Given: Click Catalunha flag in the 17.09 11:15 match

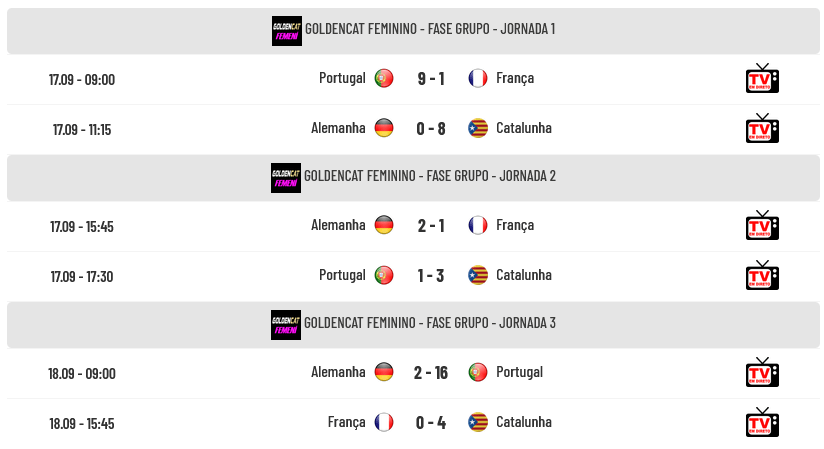Looking at the screenshot, I should 478,128.
